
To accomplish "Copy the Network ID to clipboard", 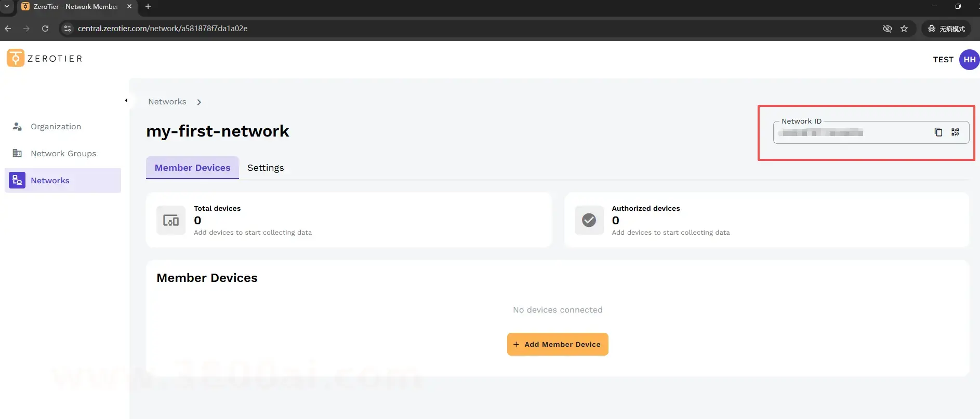I will [938, 132].
